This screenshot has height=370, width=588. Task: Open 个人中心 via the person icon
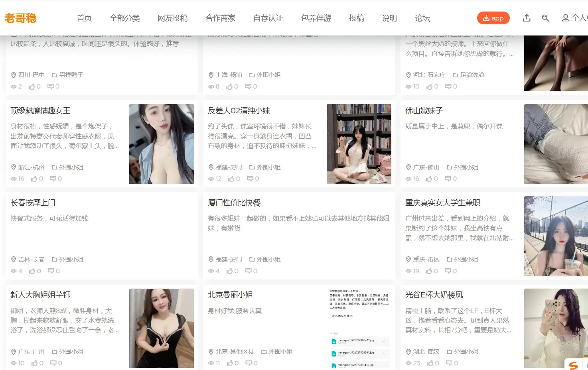pos(565,18)
